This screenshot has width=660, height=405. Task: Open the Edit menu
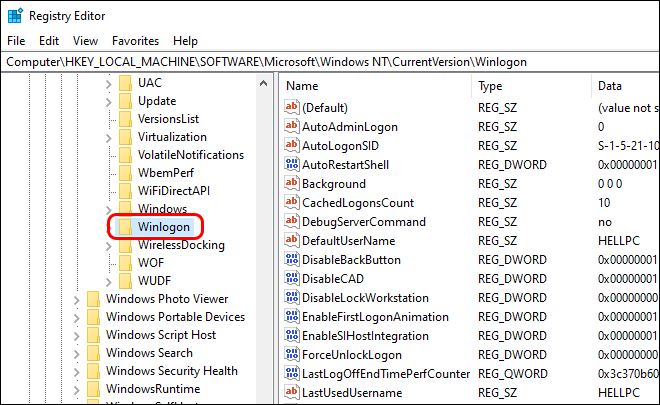(49, 41)
